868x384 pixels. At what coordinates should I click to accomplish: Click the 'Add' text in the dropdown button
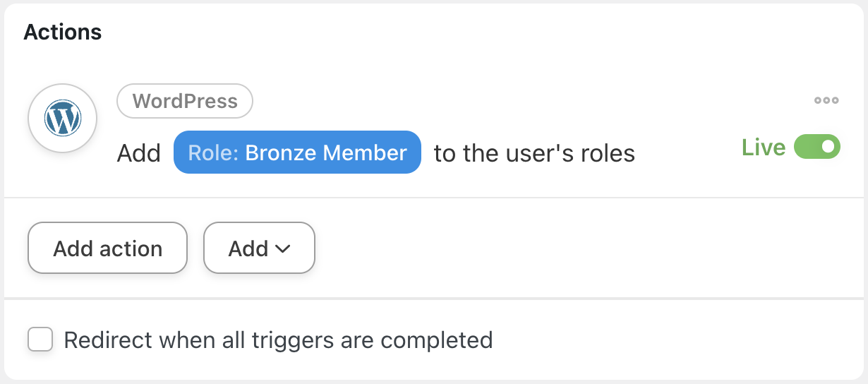(x=248, y=248)
